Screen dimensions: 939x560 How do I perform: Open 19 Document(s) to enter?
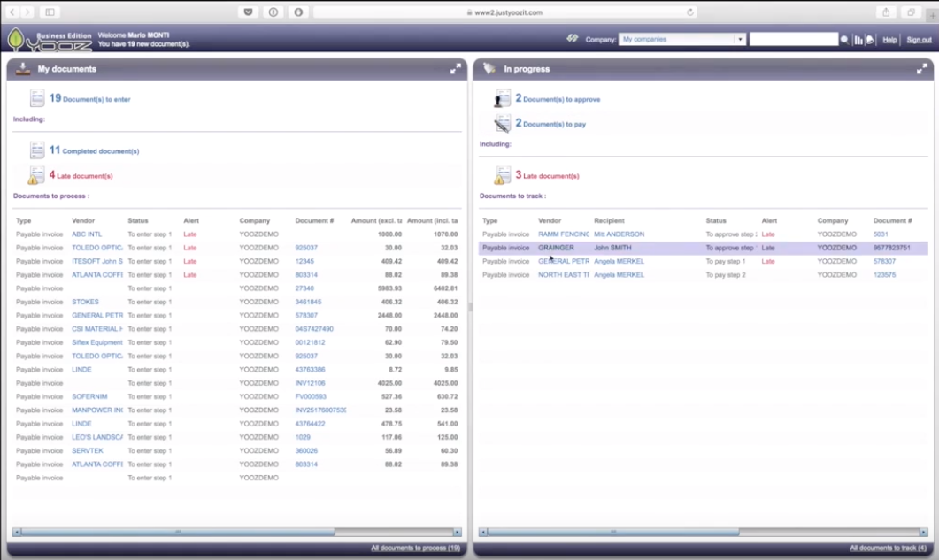tap(89, 98)
